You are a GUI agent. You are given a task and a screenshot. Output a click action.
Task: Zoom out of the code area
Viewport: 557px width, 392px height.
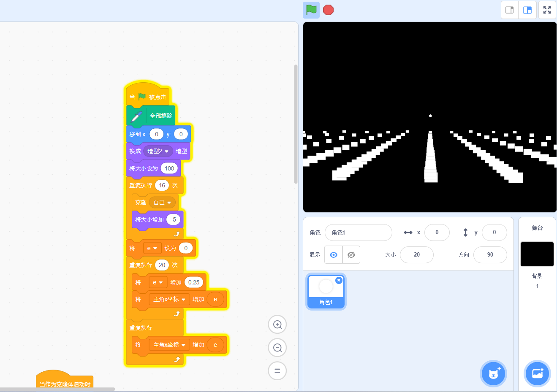tap(277, 347)
